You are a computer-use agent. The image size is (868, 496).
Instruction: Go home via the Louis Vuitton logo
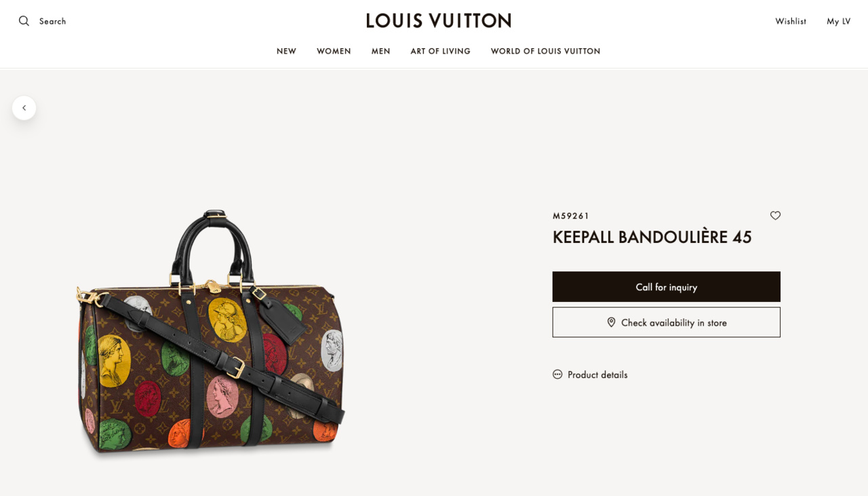(439, 20)
